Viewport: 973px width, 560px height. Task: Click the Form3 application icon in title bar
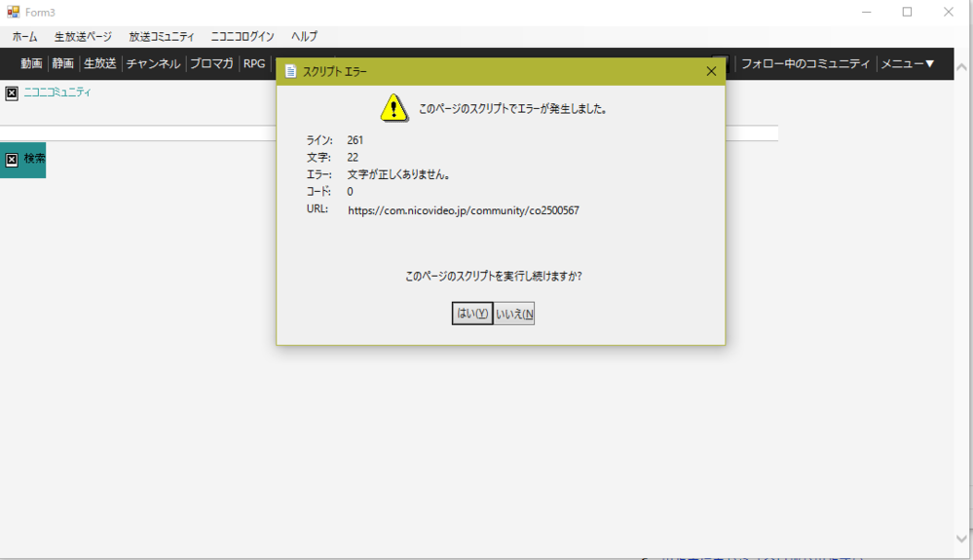13,12
